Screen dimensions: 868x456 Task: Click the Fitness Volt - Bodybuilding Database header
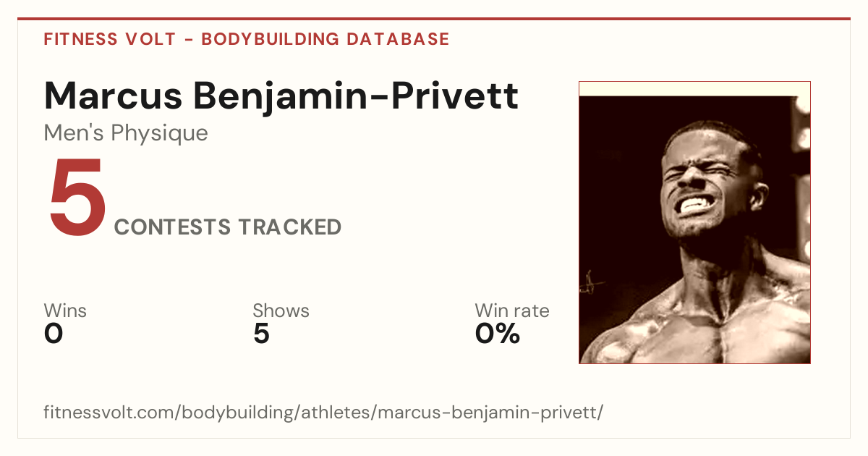pos(247,39)
